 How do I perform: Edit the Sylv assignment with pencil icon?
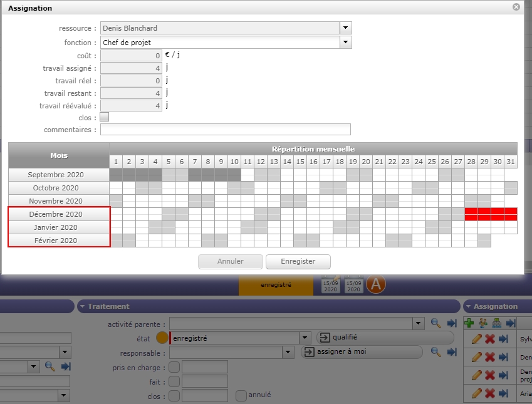(x=476, y=338)
